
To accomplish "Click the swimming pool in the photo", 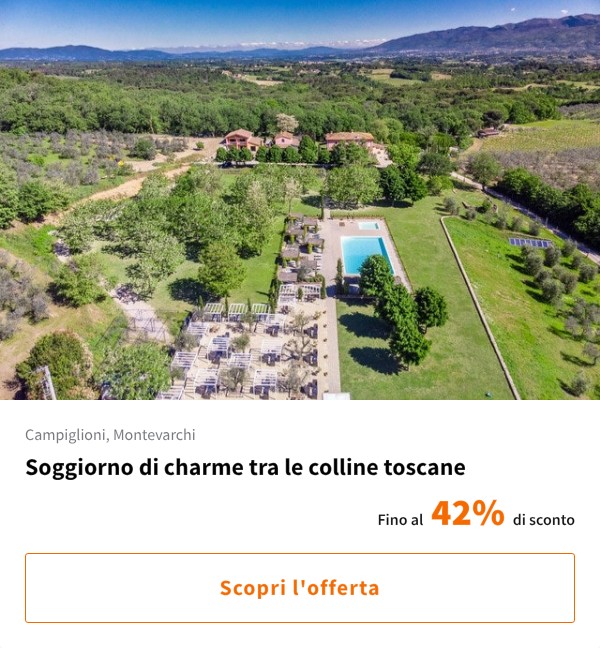I will pyautogui.click(x=365, y=254).
